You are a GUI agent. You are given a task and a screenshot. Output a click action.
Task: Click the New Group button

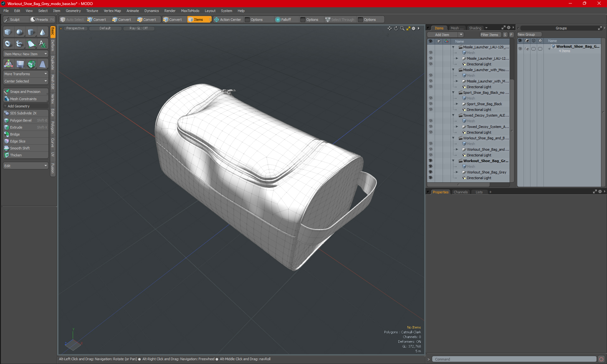pos(526,34)
